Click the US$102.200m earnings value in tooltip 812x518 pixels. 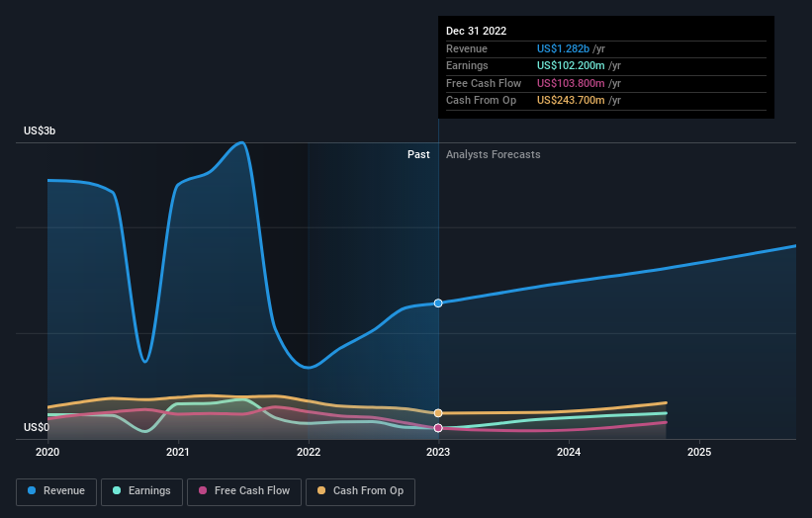tap(571, 65)
